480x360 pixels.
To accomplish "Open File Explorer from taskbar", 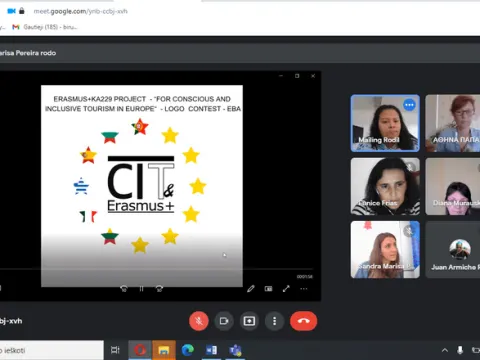I will pos(164,350).
